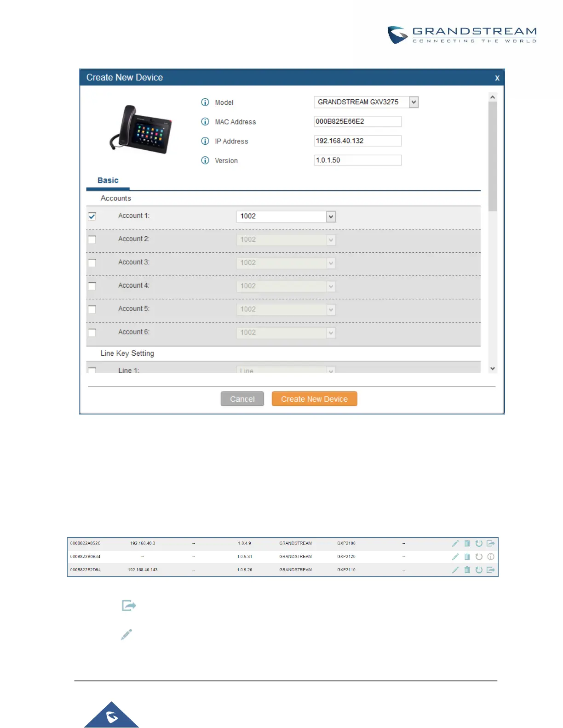Click the info icon beside Model
Image resolution: width=563 pixels, height=728 pixels.
[205, 102]
